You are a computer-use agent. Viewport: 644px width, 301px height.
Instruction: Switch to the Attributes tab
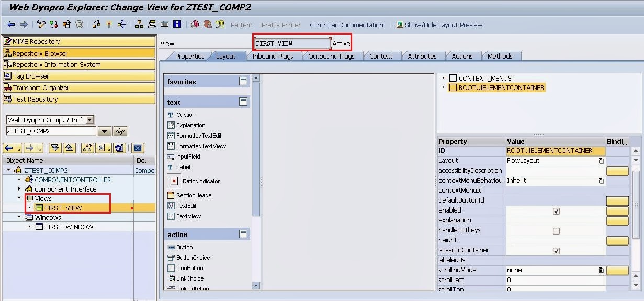pos(422,56)
